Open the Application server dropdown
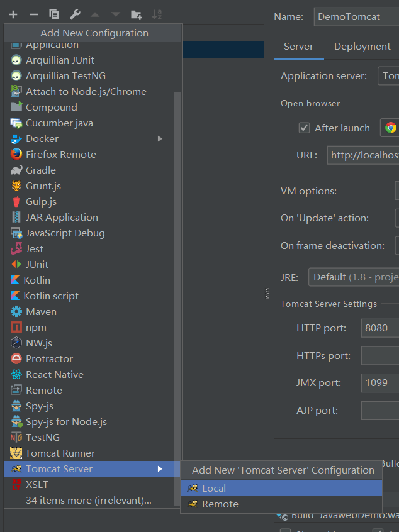The width and height of the screenshot is (399, 532). click(x=388, y=75)
